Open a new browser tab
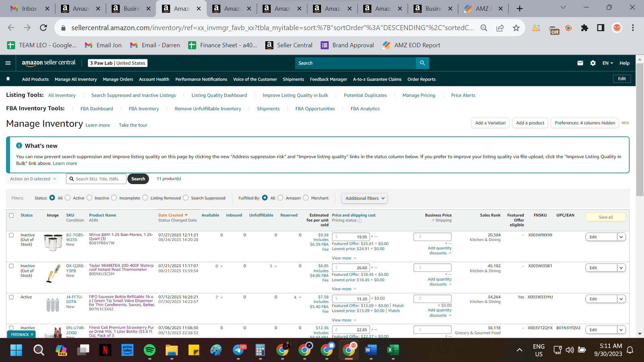644x362 pixels. click(520, 9)
